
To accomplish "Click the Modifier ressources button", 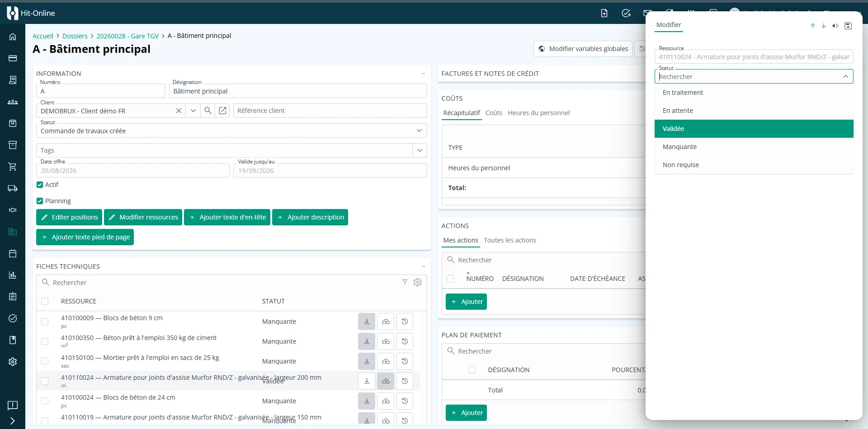I will click(143, 217).
